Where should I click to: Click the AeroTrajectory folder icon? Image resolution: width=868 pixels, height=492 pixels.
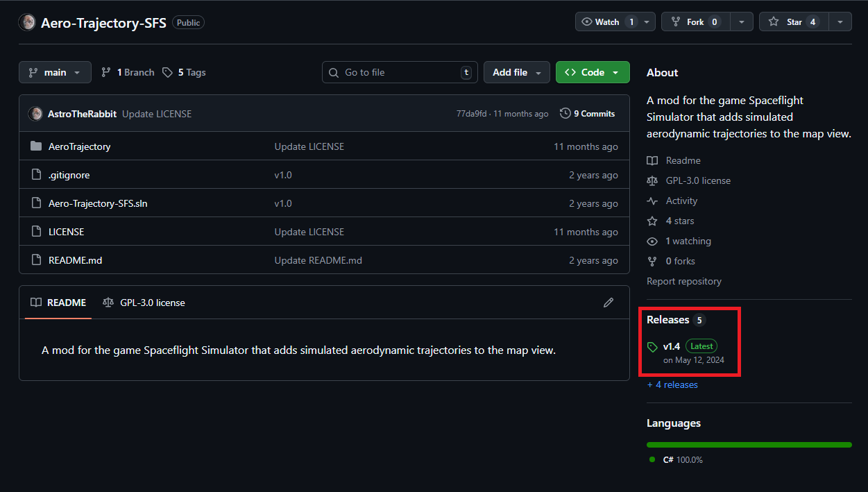coord(37,146)
